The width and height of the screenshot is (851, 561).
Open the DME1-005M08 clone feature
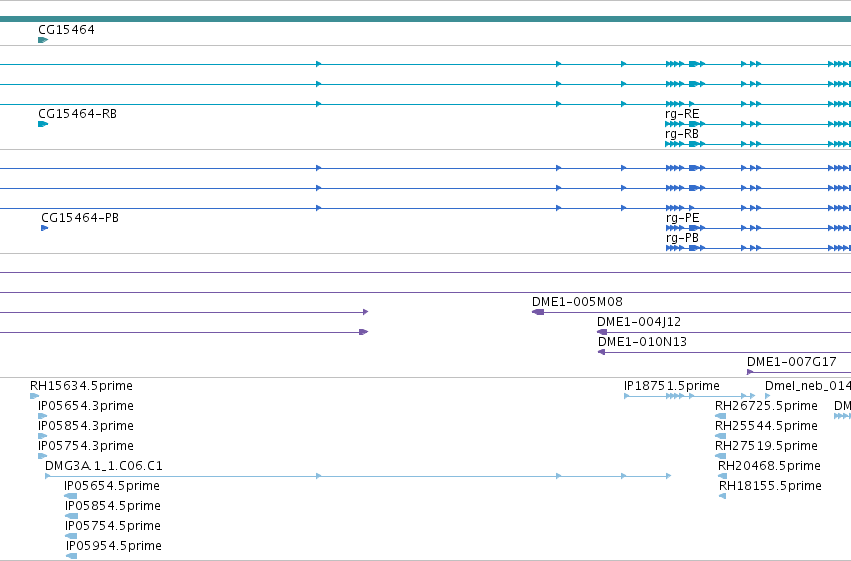click(577, 302)
